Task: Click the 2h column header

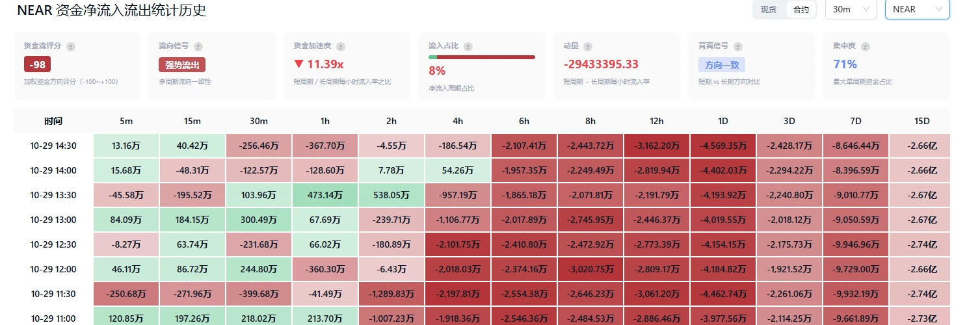Action: pyautogui.click(x=392, y=121)
